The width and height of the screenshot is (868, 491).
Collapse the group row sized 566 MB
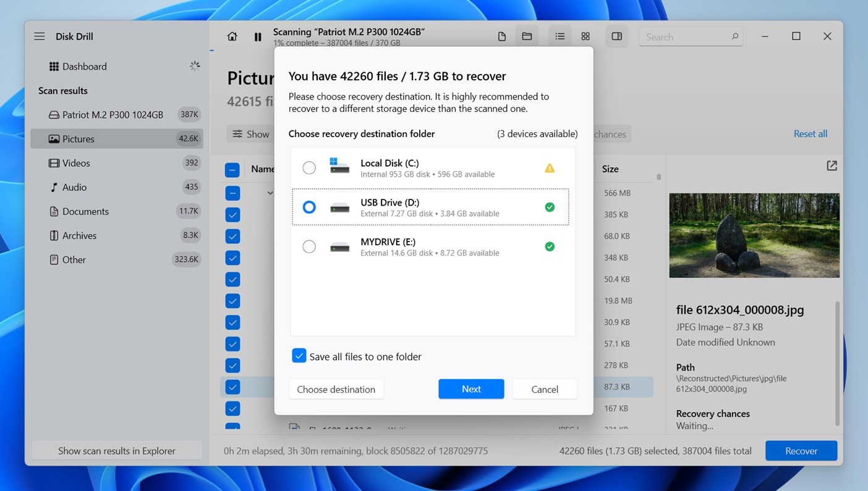point(270,193)
